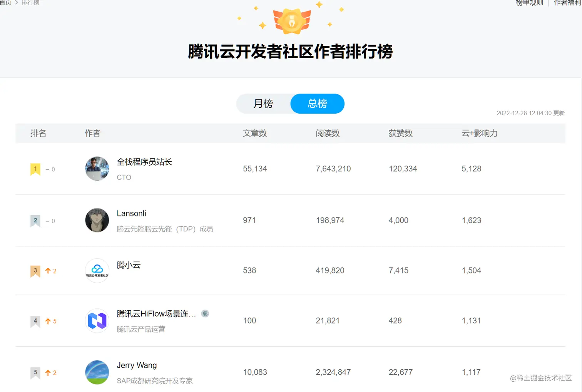Click influence score 1,623
582x392 pixels.
coord(472,220)
